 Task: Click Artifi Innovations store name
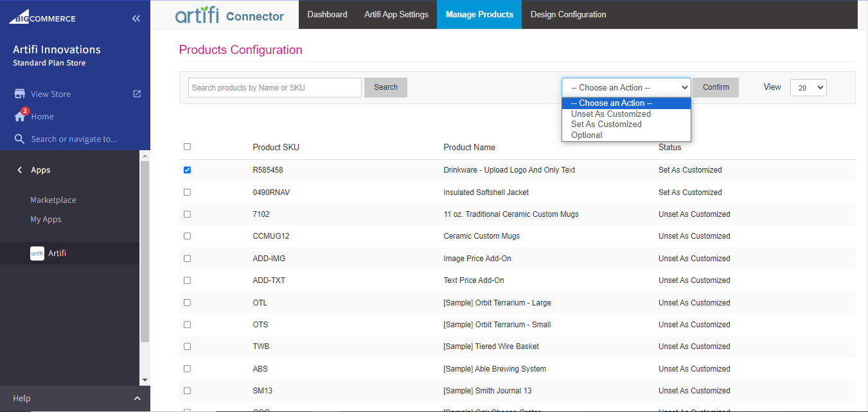click(57, 49)
